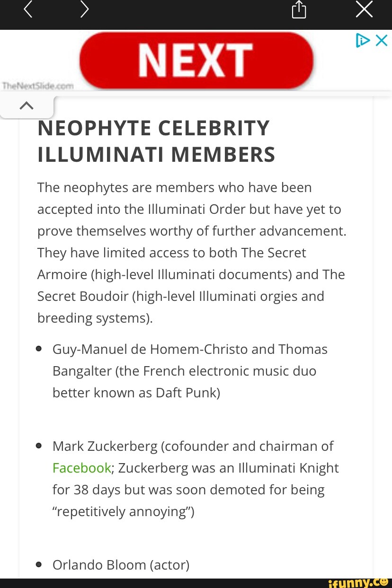Tap the Mark Zuckerberg list entry
The height and width of the screenshot is (588, 392).
point(196,479)
